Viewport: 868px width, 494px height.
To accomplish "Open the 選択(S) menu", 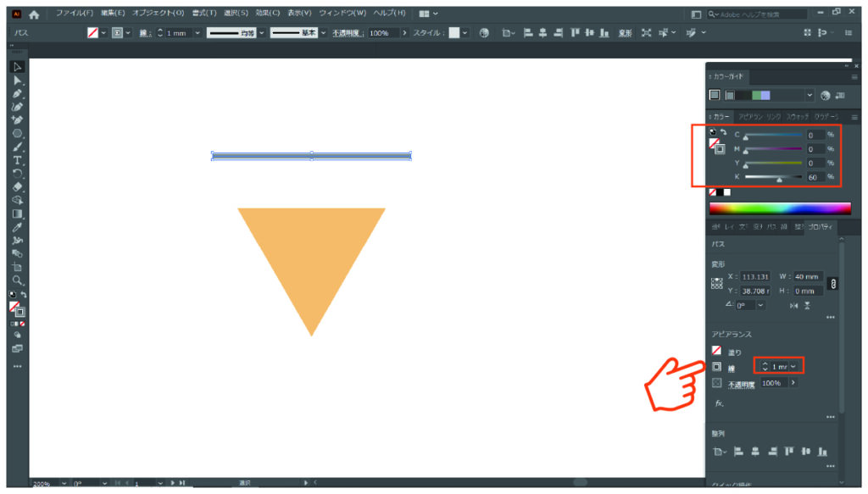I will (x=236, y=14).
